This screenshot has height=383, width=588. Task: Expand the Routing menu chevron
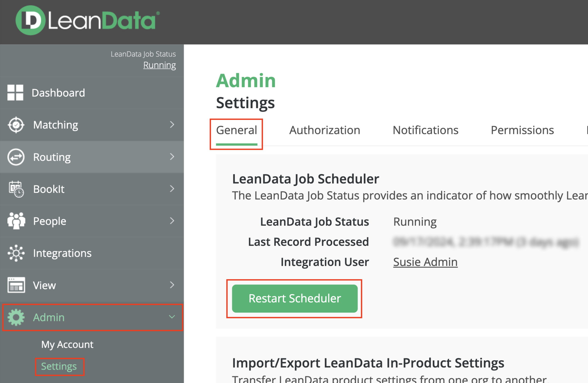(172, 157)
